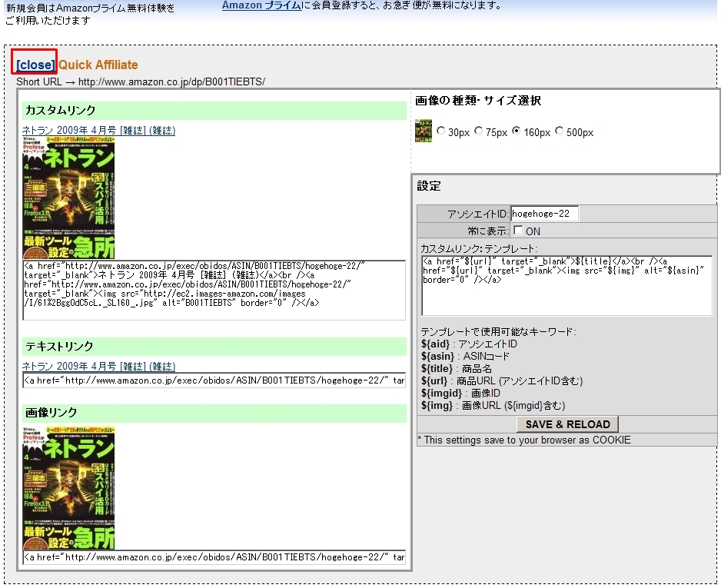Click the ${aid} keyword line
The height and width of the screenshot is (588, 721).
[x=469, y=344]
